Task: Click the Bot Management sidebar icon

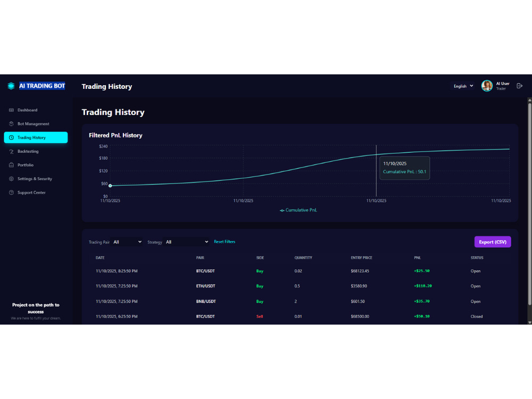Action: click(11, 124)
